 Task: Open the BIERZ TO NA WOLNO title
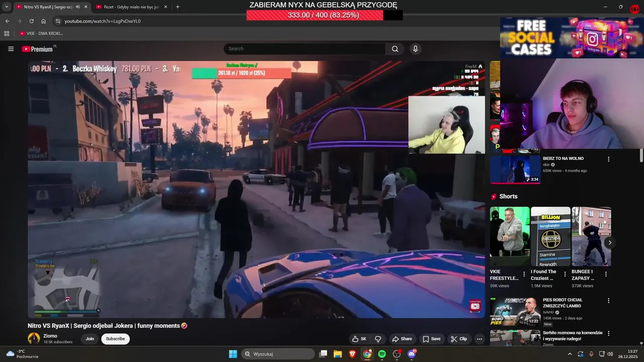coord(563,158)
